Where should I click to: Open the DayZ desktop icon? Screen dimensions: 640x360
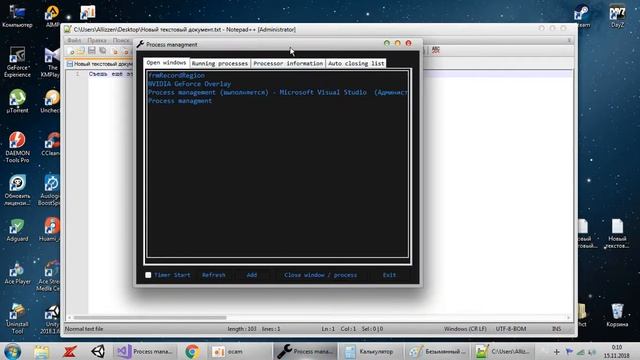[x=617, y=16]
